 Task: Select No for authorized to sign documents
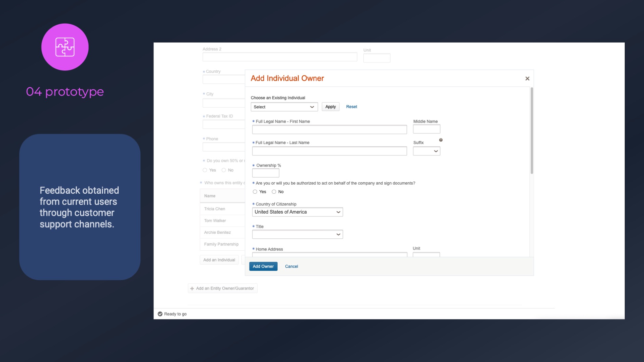coord(274,192)
